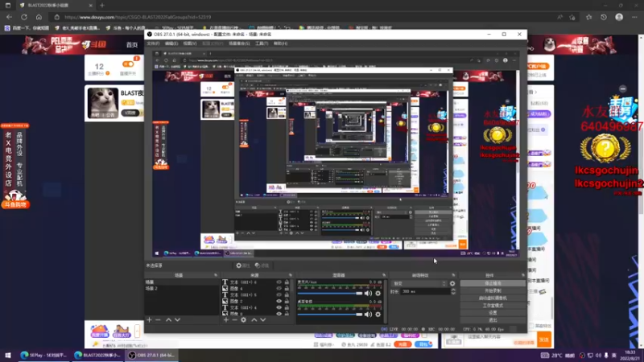Go to browser home page icon
644x362 pixels.
point(39,17)
